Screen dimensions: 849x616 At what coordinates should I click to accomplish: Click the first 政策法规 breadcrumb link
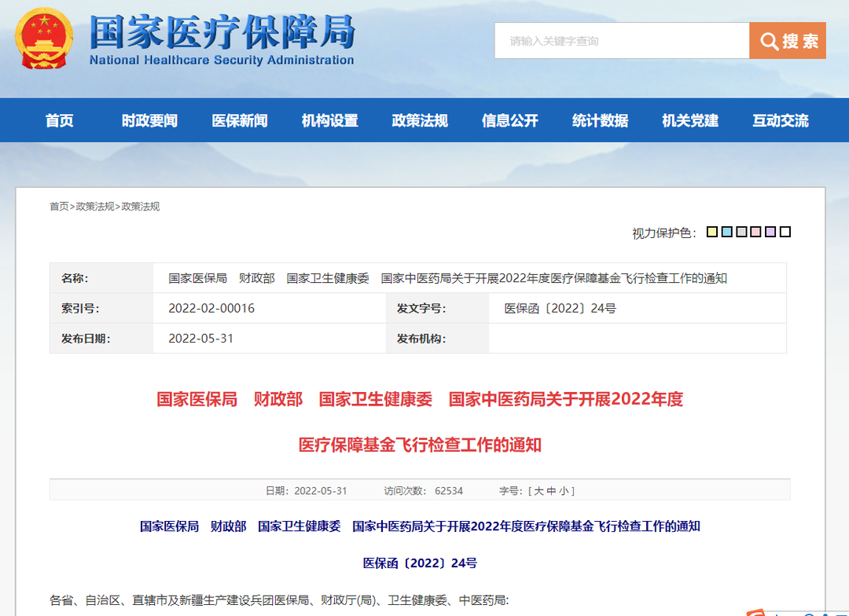point(95,206)
